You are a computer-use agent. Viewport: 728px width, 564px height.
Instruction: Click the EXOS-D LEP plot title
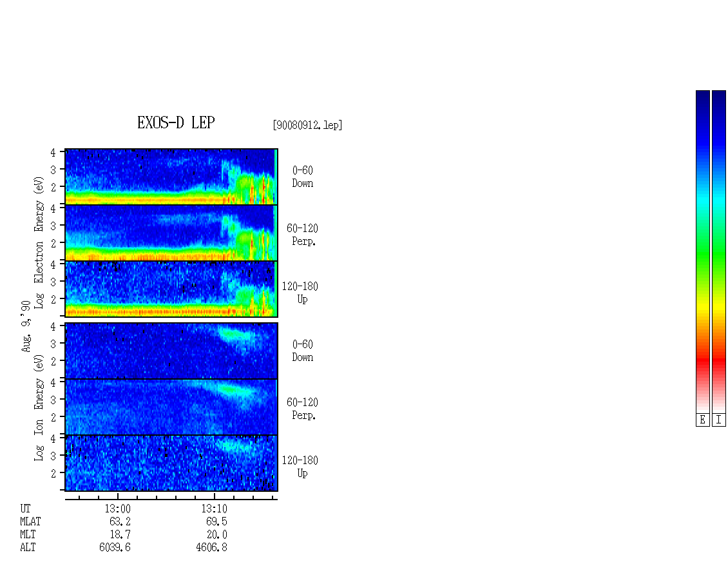click(176, 122)
